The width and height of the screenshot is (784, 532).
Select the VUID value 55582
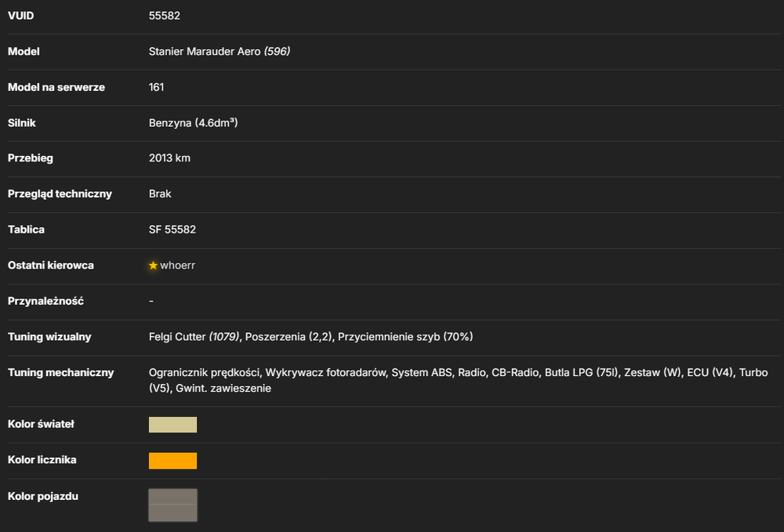165,16
